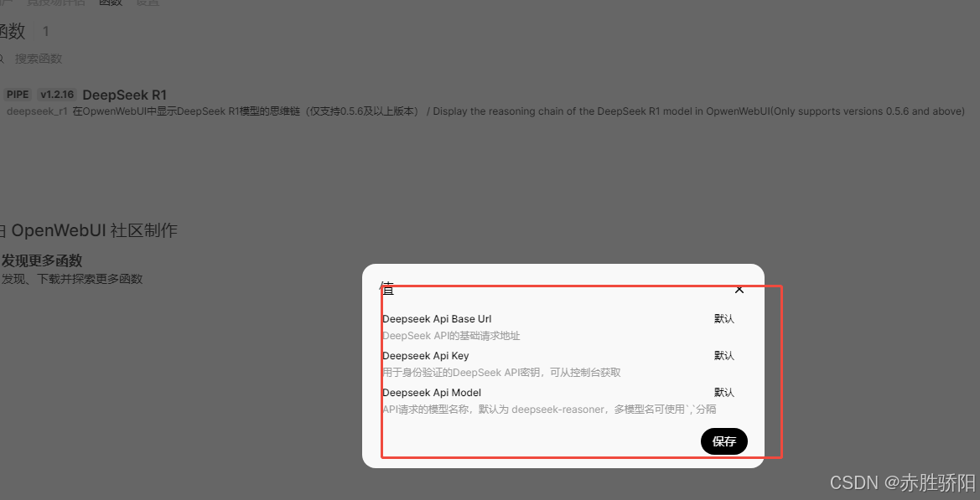Screen dimensions: 980x500
Task: Click the Deepseek Api Base Url label
Action: pos(437,319)
